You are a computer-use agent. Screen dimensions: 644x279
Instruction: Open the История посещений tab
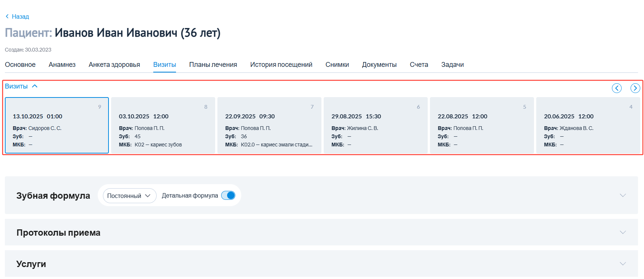tap(281, 65)
